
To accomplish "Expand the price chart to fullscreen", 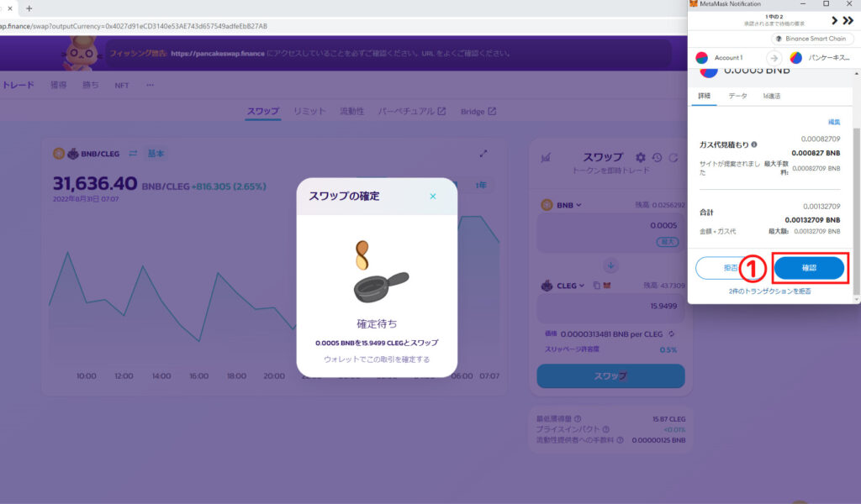I will click(x=483, y=154).
